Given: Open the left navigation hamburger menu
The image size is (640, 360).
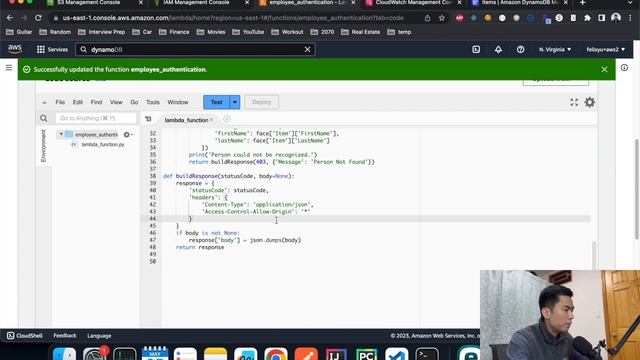Looking at the screenshot, I should click(9, 68).
